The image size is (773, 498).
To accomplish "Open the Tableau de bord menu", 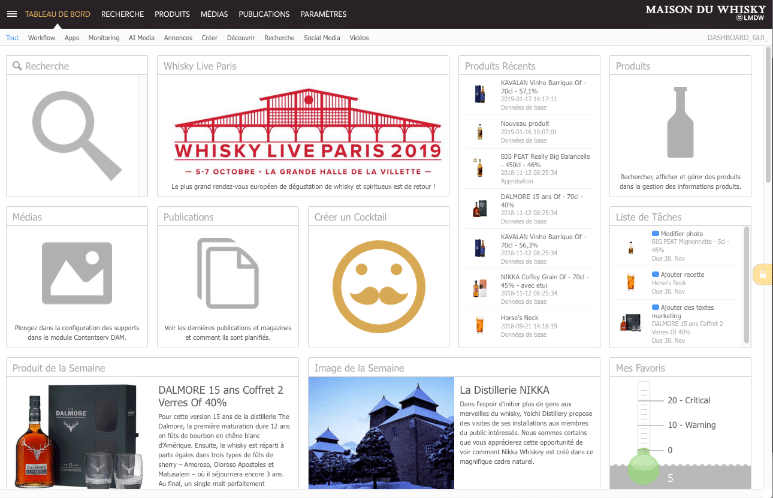I will 58,14.
